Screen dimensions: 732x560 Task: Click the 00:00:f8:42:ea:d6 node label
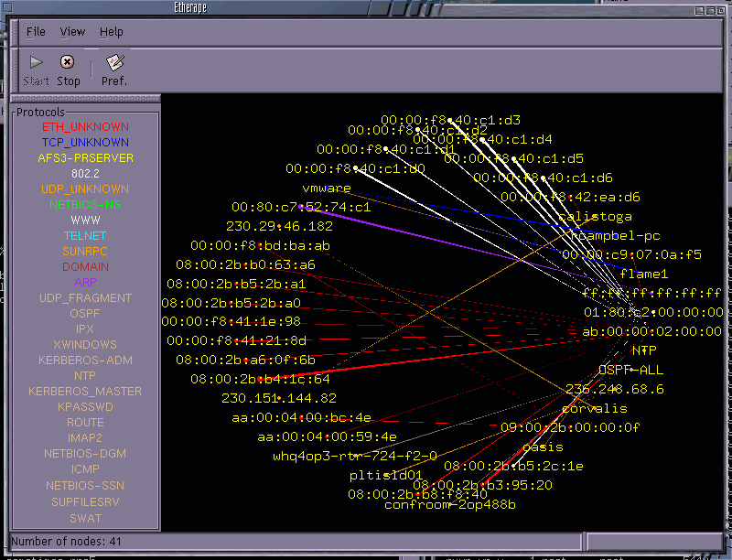[x=570, y=197]
